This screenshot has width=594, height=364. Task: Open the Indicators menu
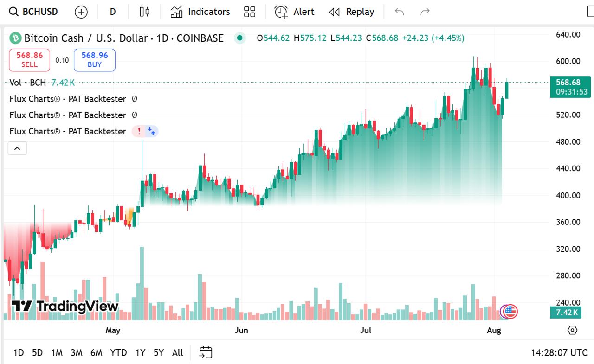pos(200,12)
